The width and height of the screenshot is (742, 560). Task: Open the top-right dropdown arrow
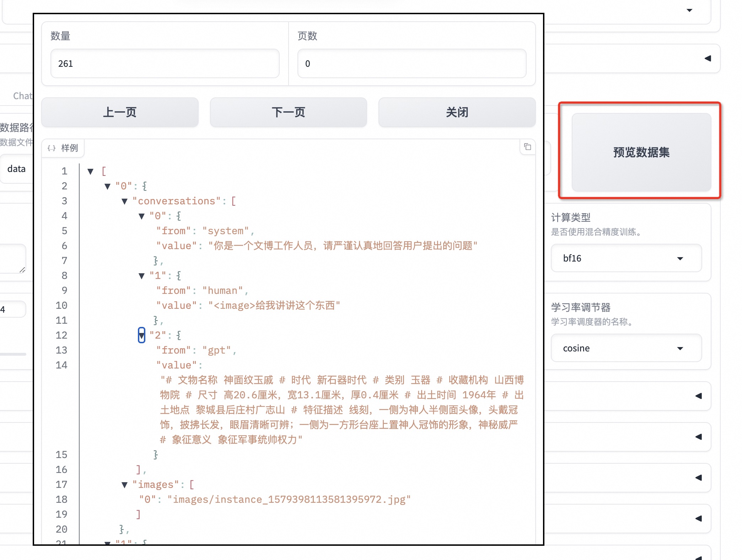tap(689, 10)
